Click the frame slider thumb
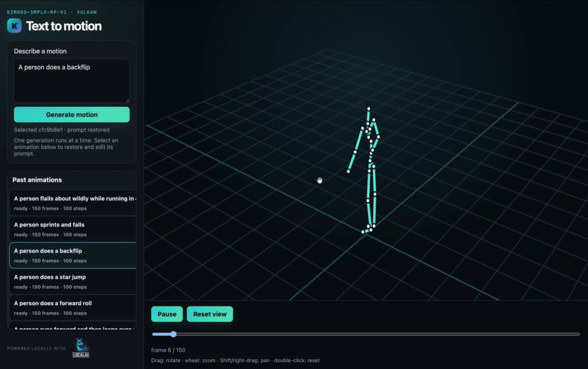This screenshot has width=588, height=369. click(x=173, y=334)
